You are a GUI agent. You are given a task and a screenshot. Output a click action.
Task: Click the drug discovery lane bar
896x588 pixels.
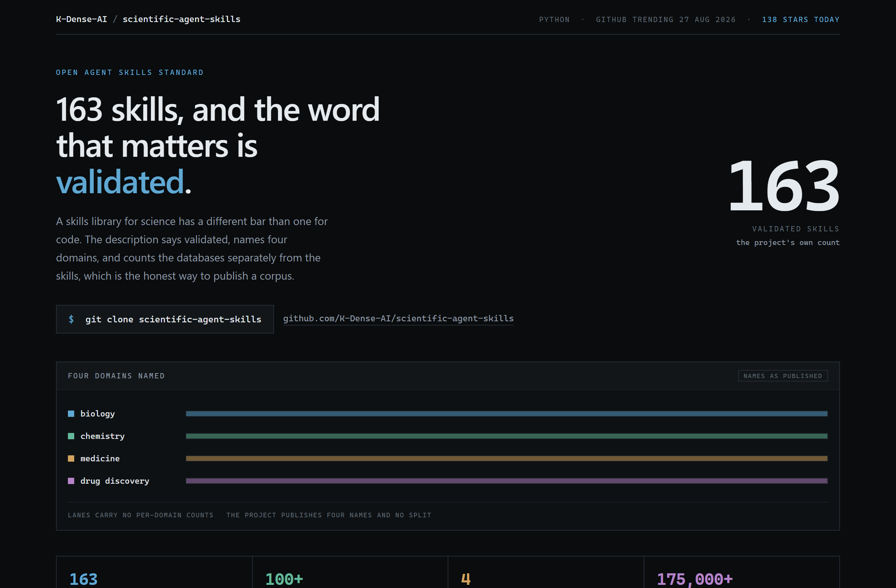point(507,481)
